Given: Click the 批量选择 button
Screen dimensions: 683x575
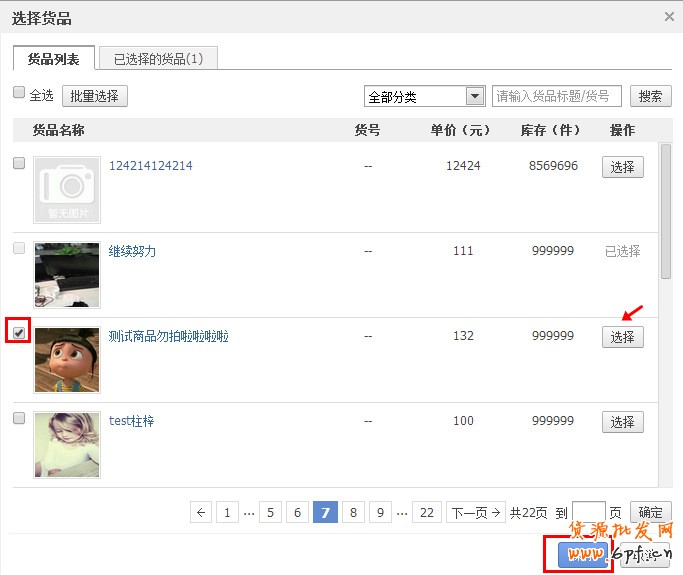Looking at the screenshot, I should pyautogui.click(x=95, y=96).
